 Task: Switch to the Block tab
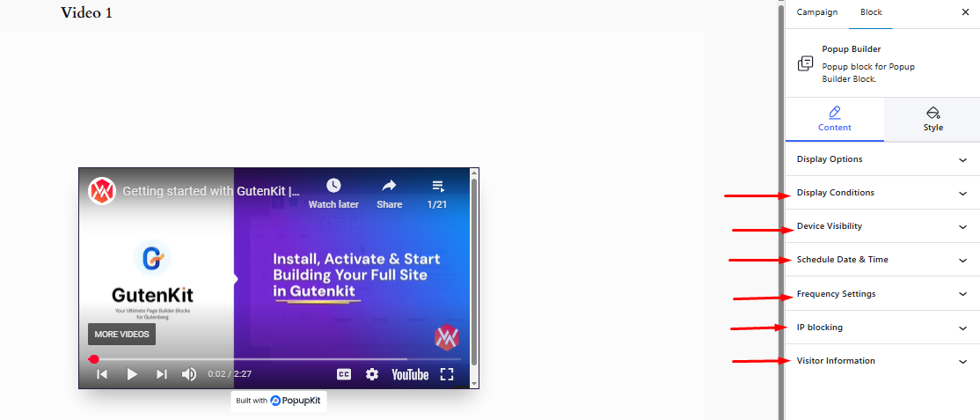pos(871,12)
